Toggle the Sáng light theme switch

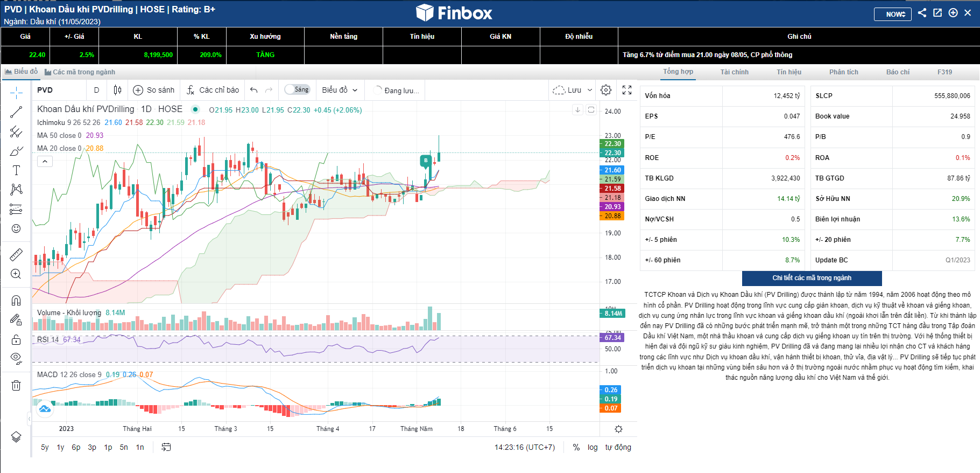(297, 89)
